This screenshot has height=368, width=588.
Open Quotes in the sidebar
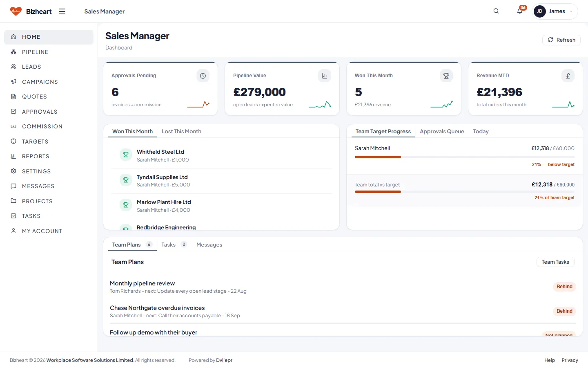pos(49,96)
